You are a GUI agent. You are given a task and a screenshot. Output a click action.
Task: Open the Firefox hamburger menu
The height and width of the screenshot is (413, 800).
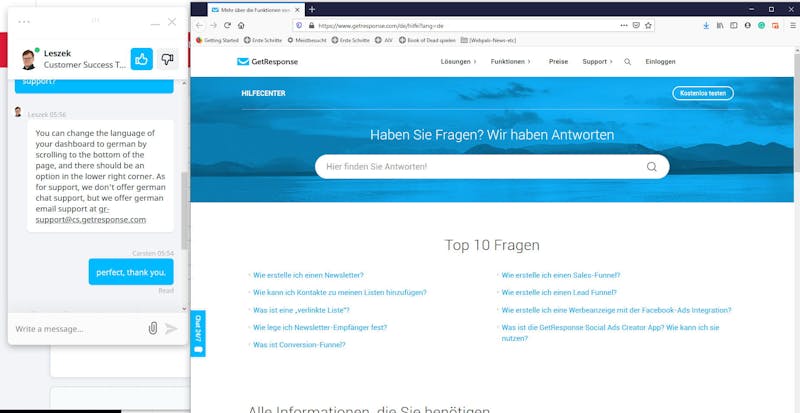pos(792,25)
